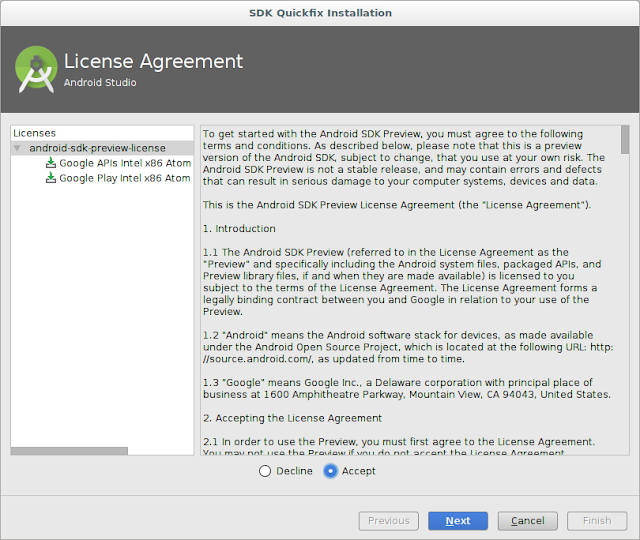Select the Google APIs Intel x86 Atom entry
The width and height of the screenshot is (640, 540).
pyautogui.click(x=125, y=163)
